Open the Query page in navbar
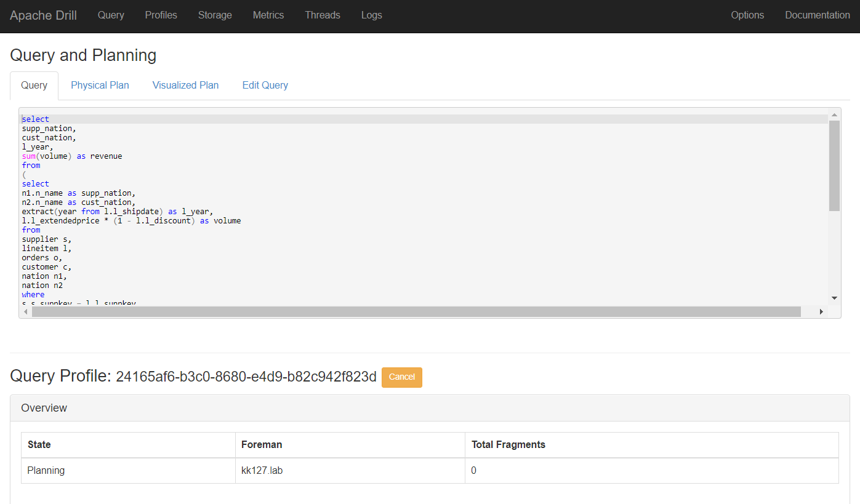The width and height of the screenshot is (860, 504). tap(111, 15)
